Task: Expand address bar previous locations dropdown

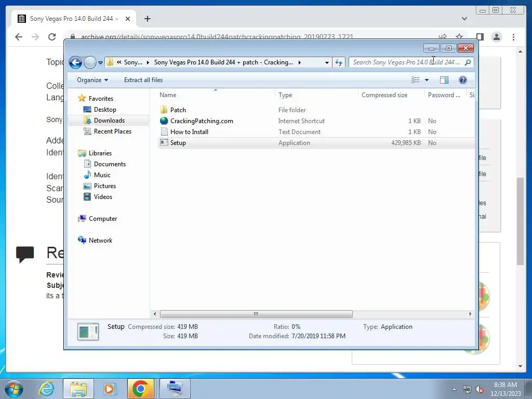Action: pos(327,62)
